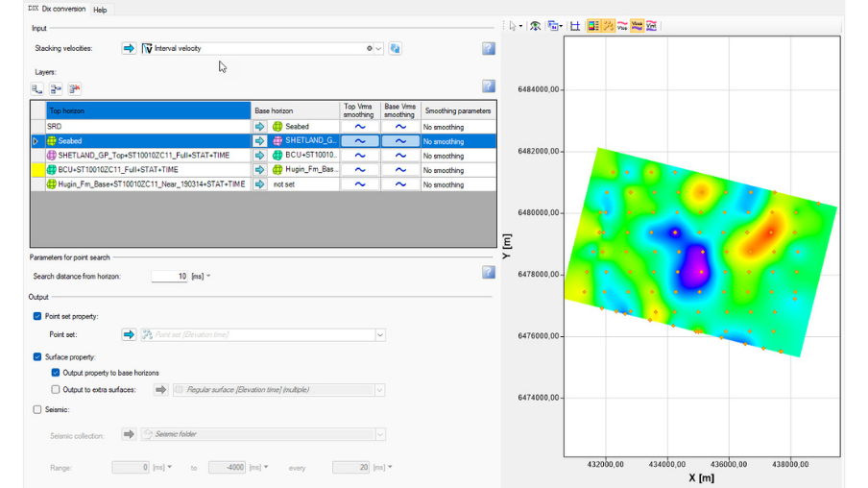Open the window layout dropdown arrow
The width and height of the screenshot is (868, 488).
[561, 26]
